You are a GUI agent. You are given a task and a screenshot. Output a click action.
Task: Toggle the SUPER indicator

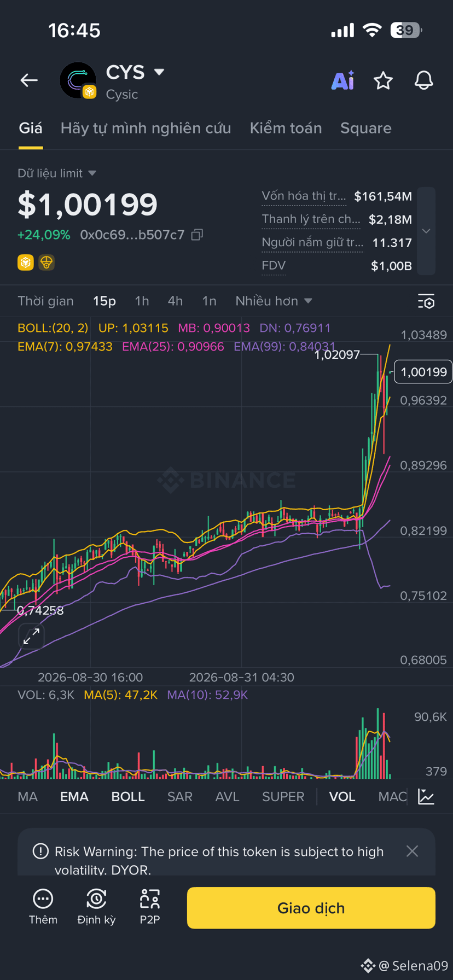[x=283, y=797]
